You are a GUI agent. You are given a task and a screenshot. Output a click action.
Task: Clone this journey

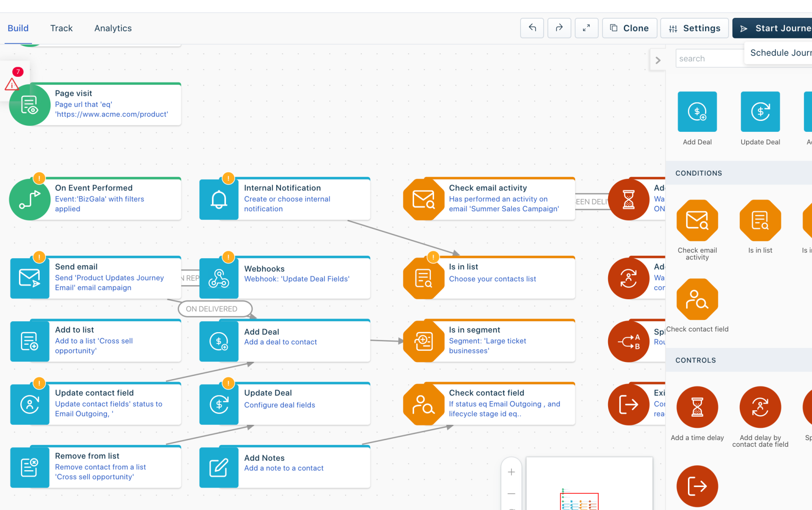coord(629,28)
